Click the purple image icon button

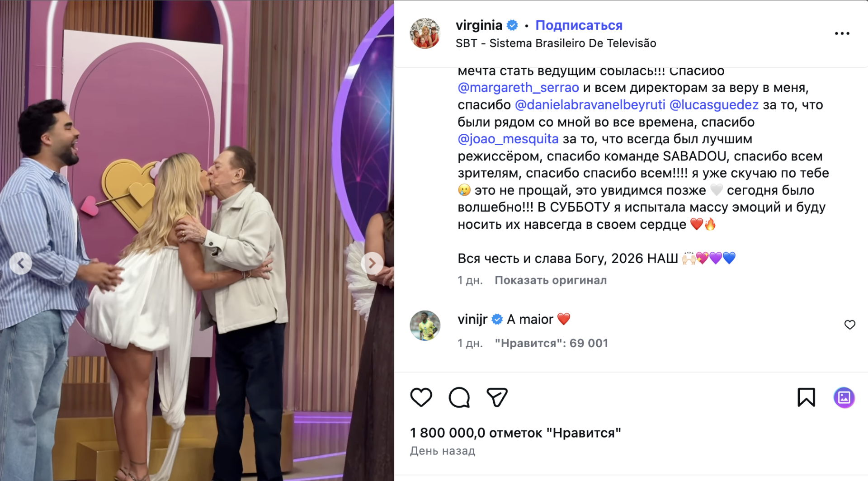tap(844, 397)
